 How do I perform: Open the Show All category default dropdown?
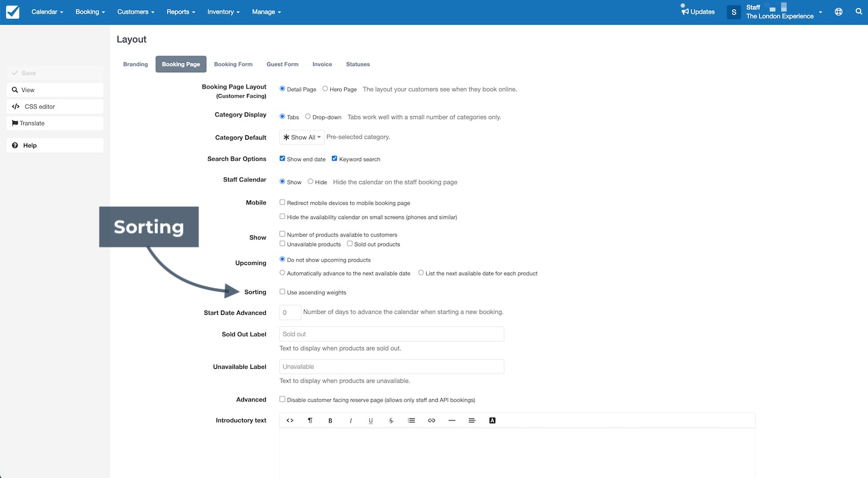302,137
